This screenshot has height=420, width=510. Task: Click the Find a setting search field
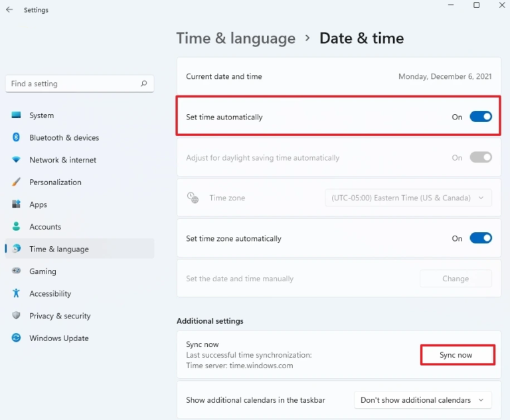80,84
